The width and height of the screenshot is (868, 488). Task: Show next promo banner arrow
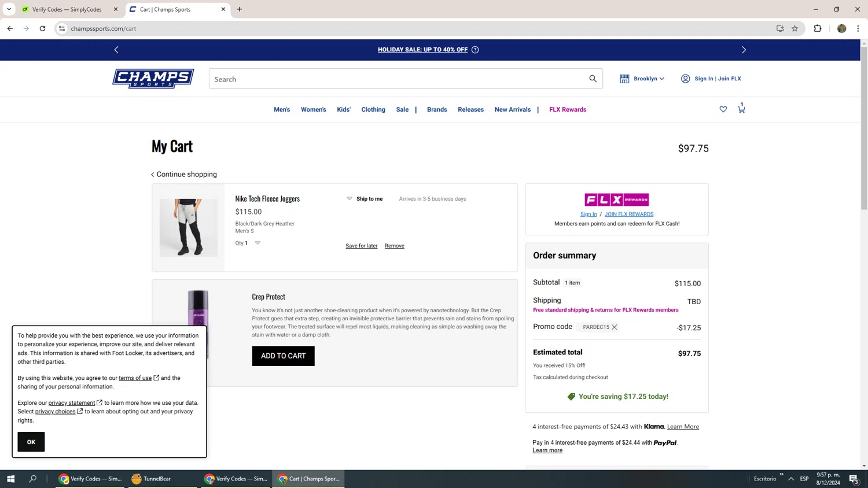744,50
